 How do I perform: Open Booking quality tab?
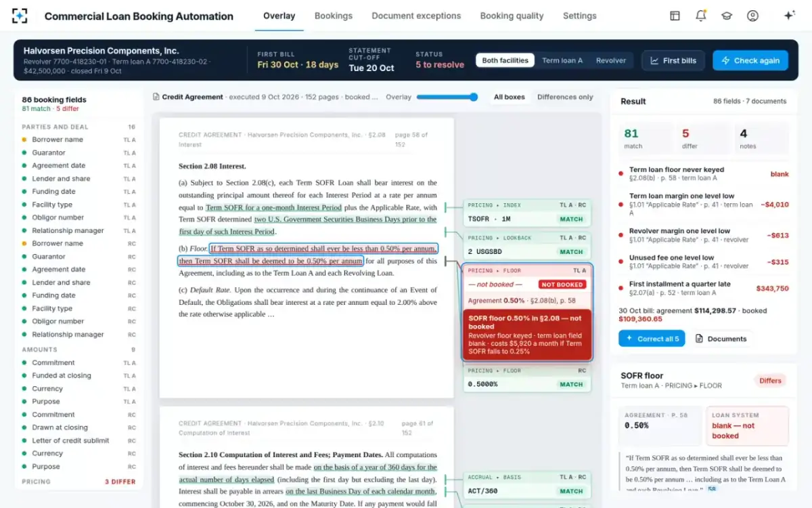pos(512,16)
